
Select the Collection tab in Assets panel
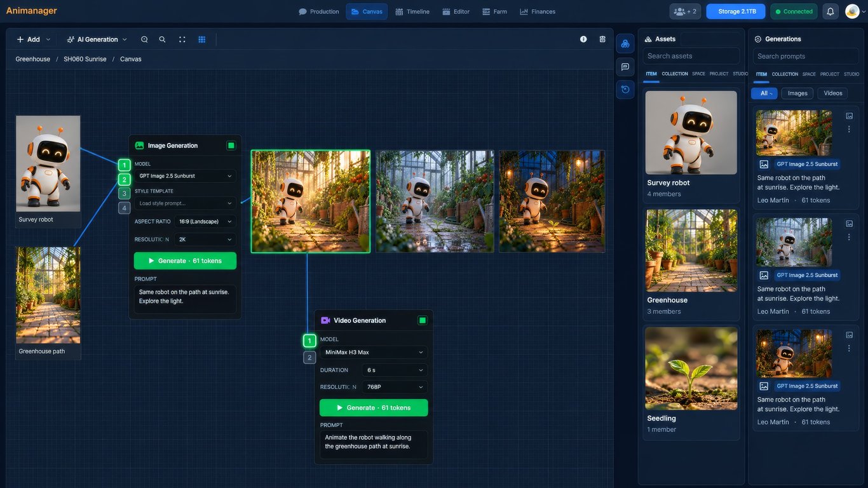(675, 74)
